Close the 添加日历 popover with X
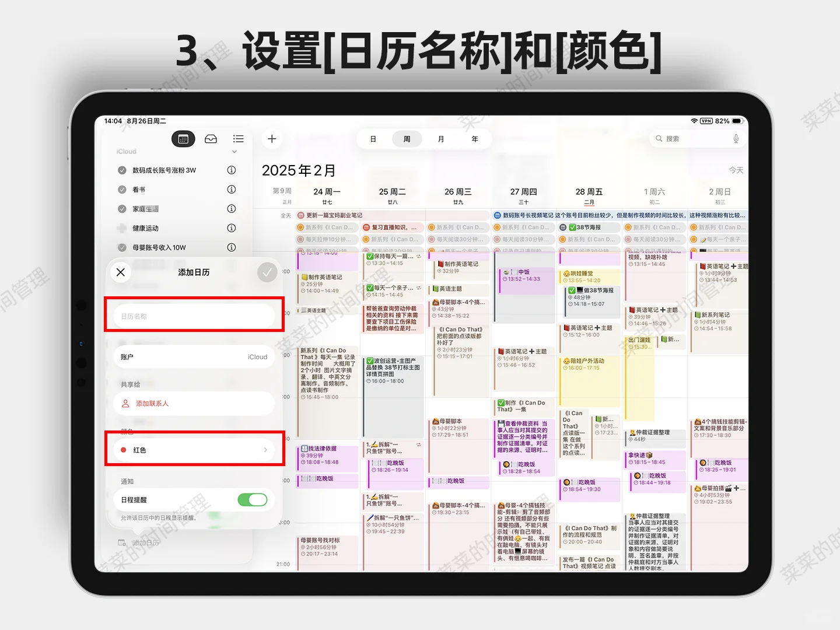Screen dimensions: 840x630 121,272
